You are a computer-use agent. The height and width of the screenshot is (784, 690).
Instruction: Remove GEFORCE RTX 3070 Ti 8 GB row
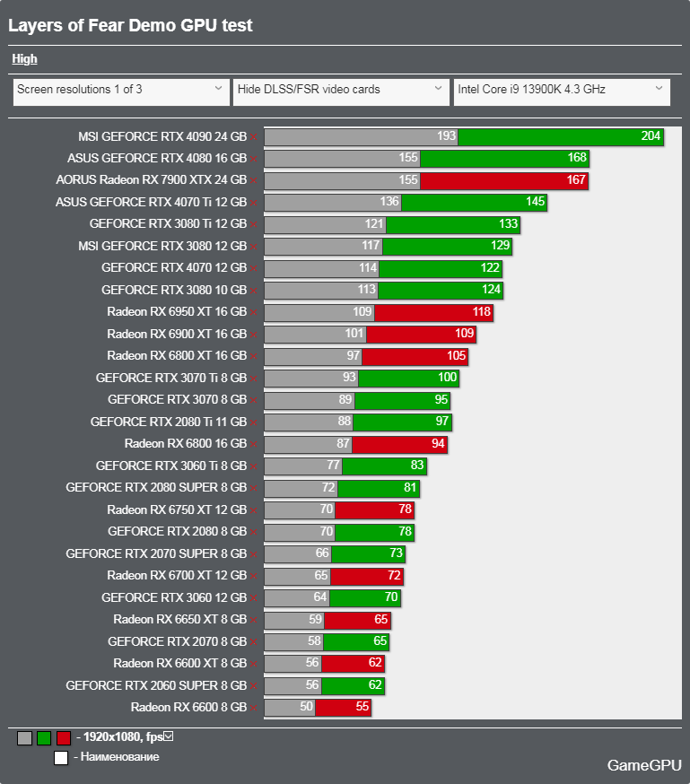coord(254,379)
